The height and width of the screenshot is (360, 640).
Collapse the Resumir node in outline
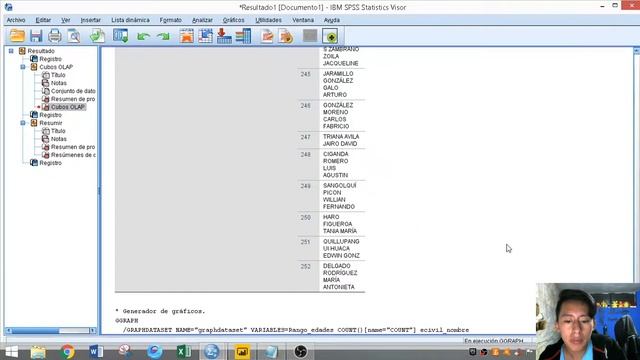[23, 123]
